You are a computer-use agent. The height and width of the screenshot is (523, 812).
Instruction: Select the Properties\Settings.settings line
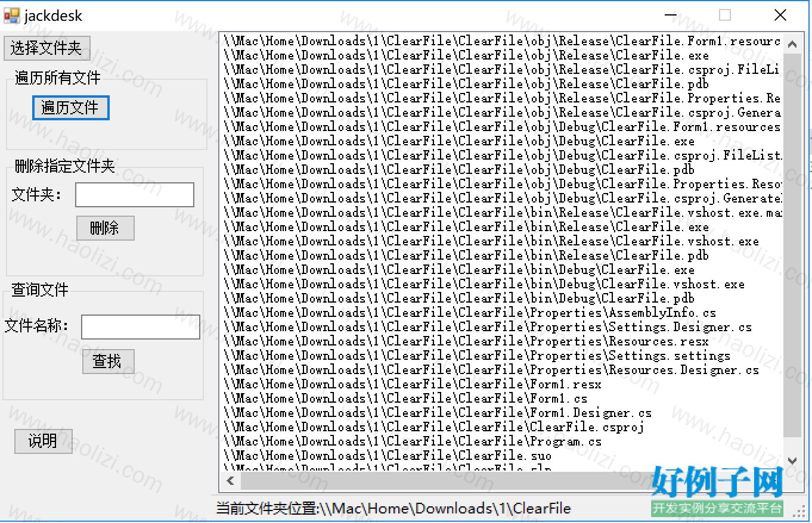(x=478, y=356)
